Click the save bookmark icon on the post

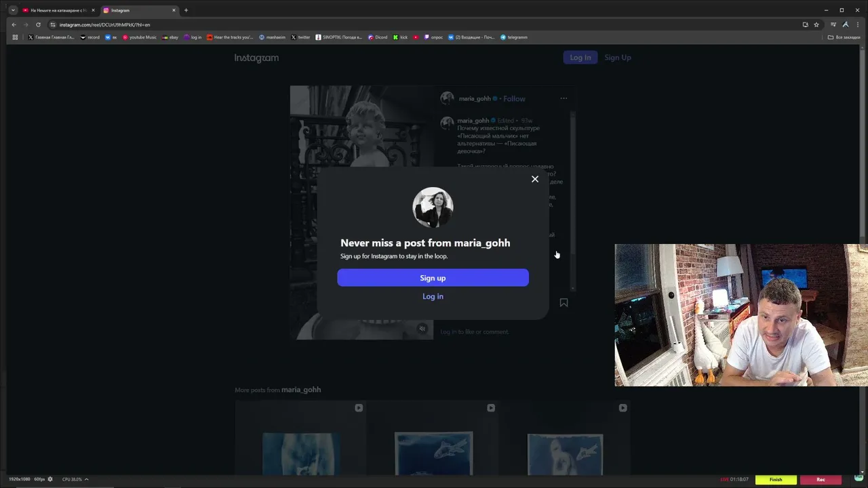point(564,303)
